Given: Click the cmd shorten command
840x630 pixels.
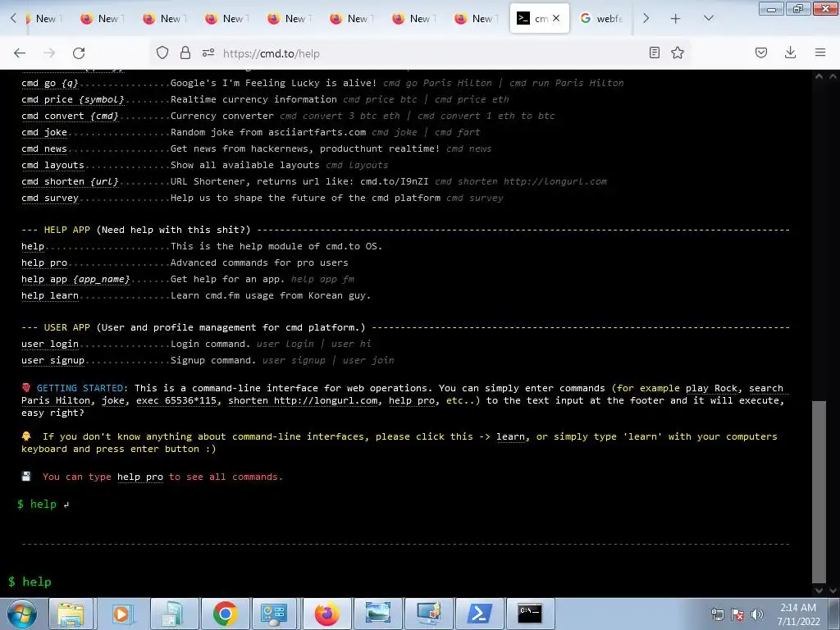Looking at the screenshot, I should tap(70, 181).
